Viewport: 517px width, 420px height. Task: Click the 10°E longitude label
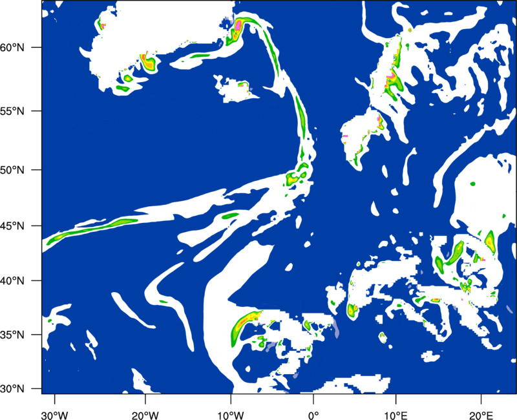point(396,415)
